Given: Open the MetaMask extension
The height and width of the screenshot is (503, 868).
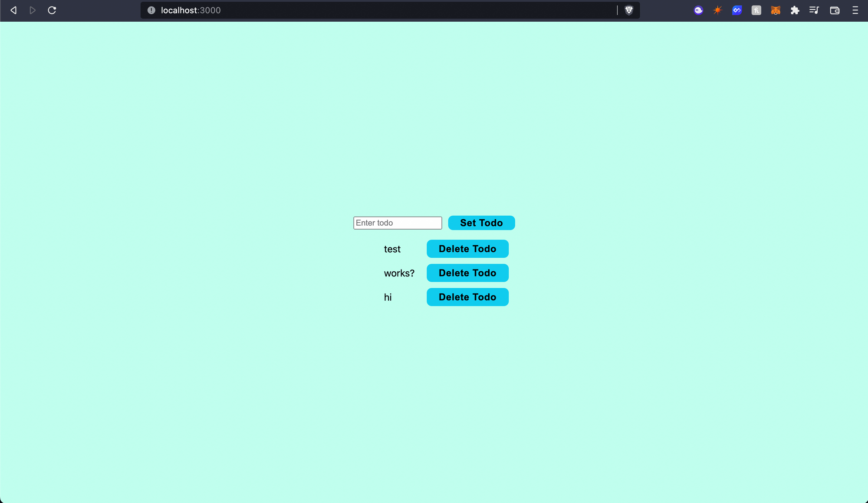Looking at the screenshot, I should point(776,10).
